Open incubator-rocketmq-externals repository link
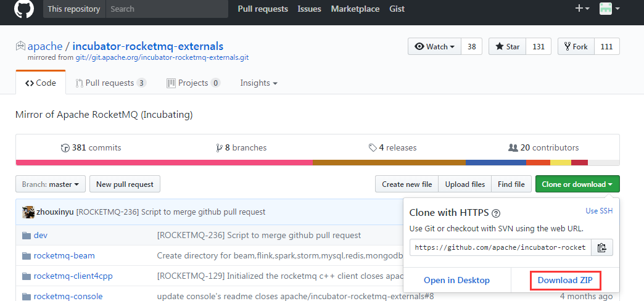The width and height of the screenshot is (644, 301). (148, 46)
